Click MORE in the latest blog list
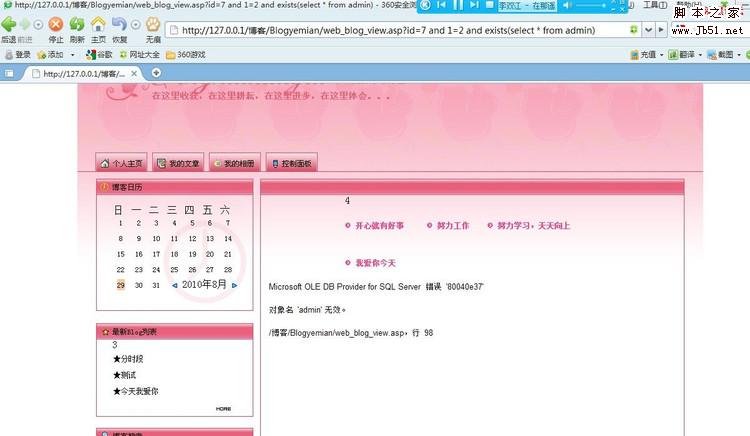The image size is (750, 436). (223, 409)
